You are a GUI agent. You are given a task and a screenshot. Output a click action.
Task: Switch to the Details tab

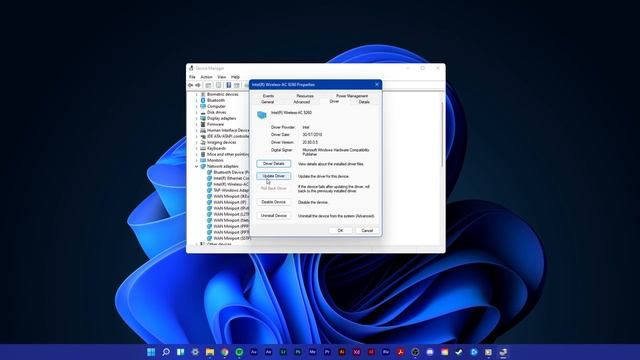pos(364,102)
